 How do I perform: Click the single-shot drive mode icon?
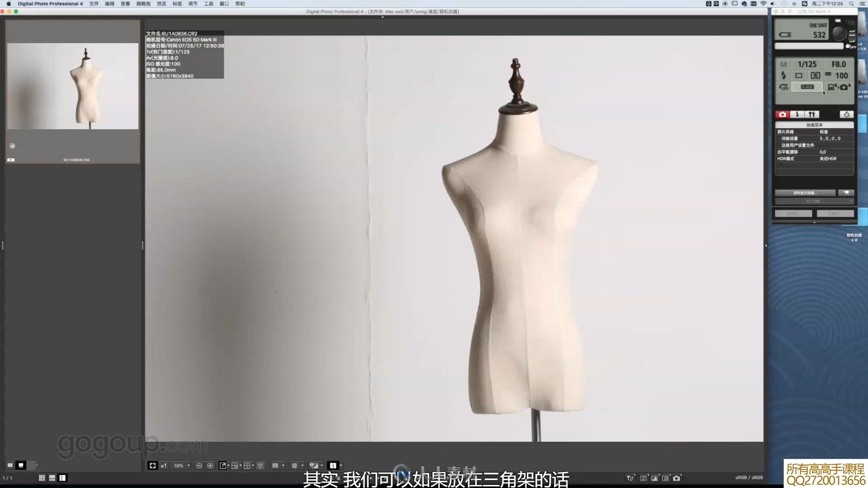(799, 75)
